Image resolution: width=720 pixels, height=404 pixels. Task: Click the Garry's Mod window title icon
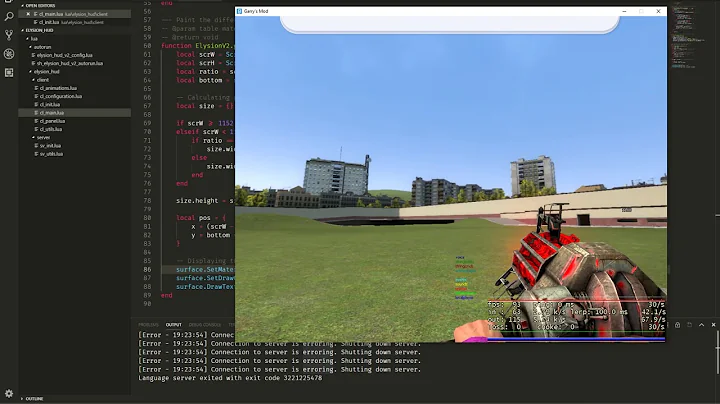click(239, 11)
